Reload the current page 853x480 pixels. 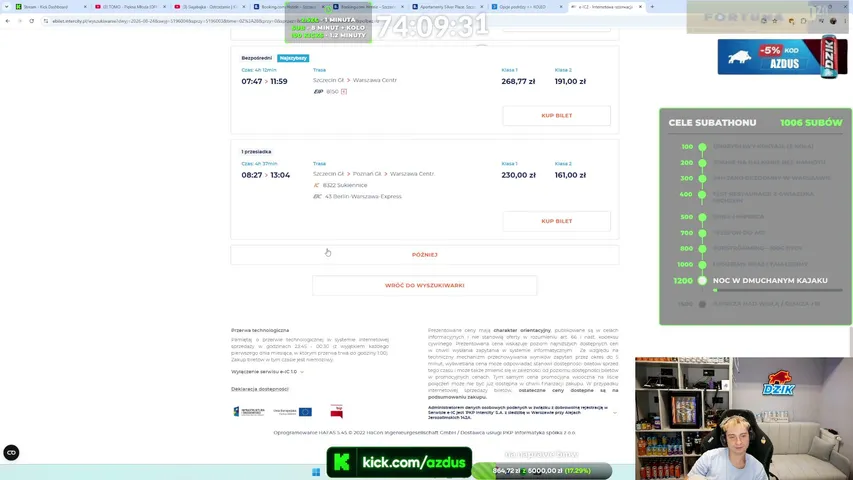coord(32,21)
